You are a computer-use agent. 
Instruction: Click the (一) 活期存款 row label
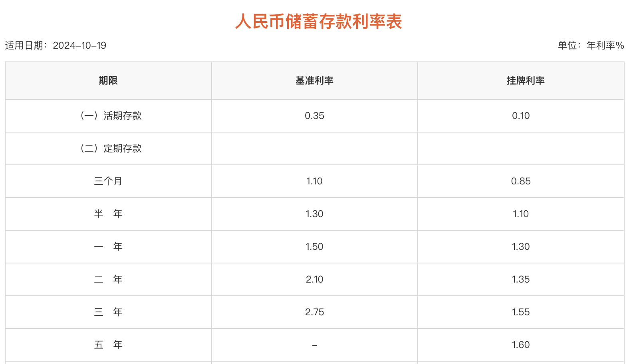[111, 116]
